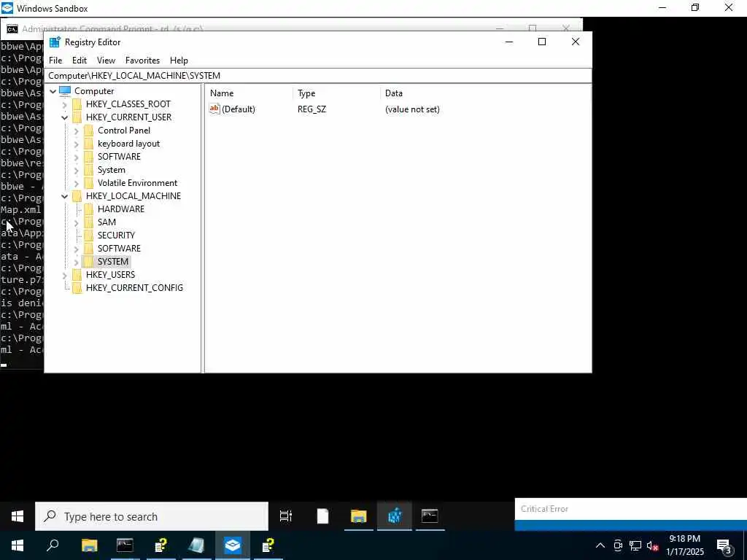Select the HKEY_CURRENT_USER key label
The image size is (747, 560).
coord(128,117)
